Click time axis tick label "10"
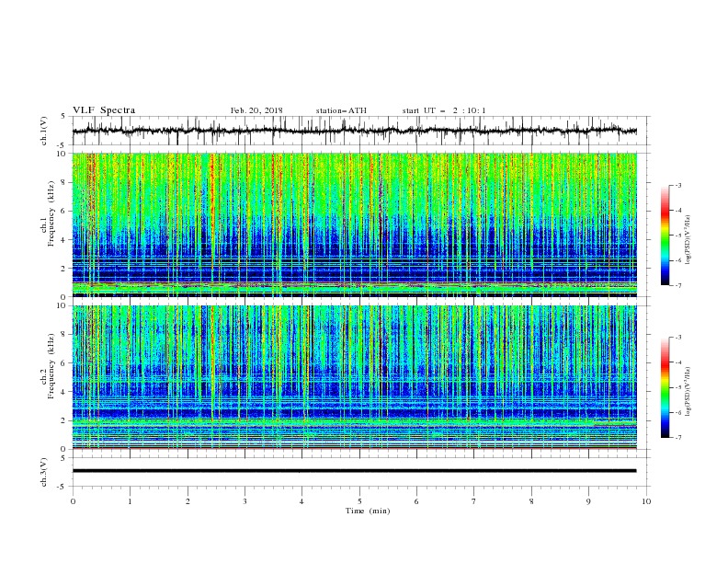The height and width of the screenshot is (563, 728). click(646, 501)
